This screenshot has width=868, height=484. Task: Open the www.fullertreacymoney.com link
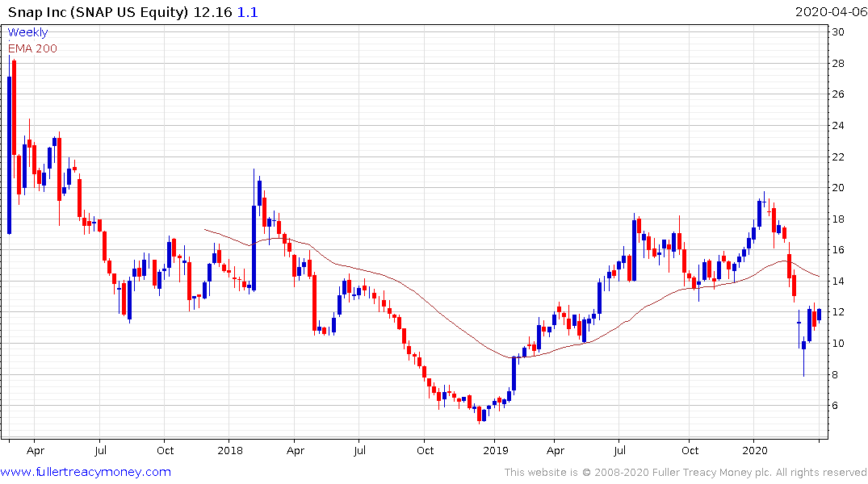coord(86,472)
